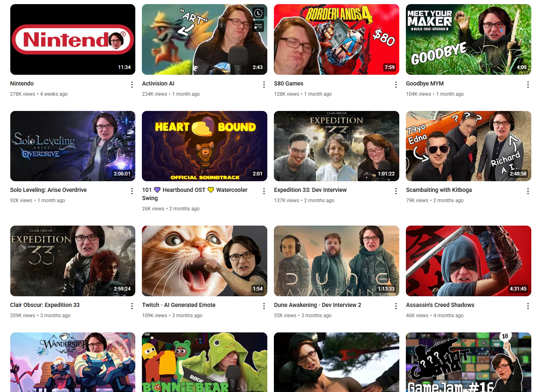Click the '55K views • 3 months ago' text
The height and width of the screenshot is (392, 535).
pos(303,316)
